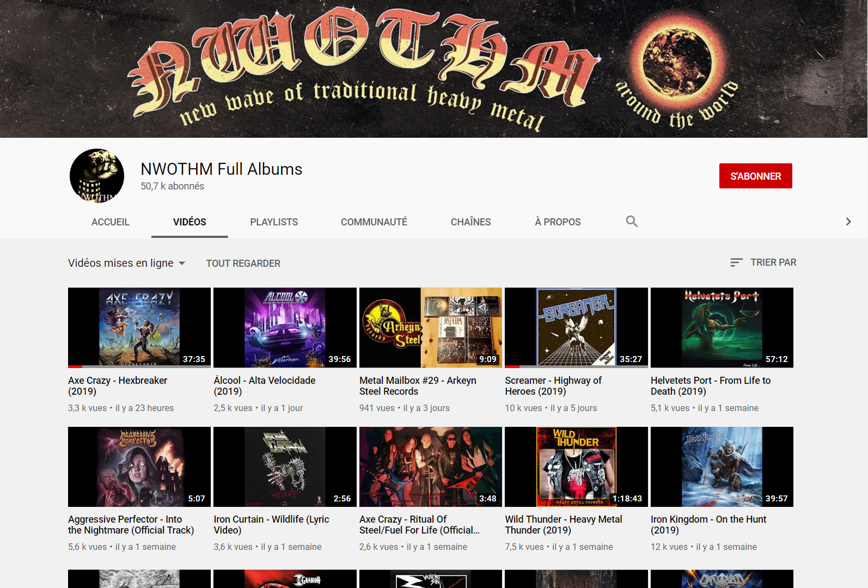Click the 3,3 k vues 23 heures text
868x588 pixels.
(121, 408)
